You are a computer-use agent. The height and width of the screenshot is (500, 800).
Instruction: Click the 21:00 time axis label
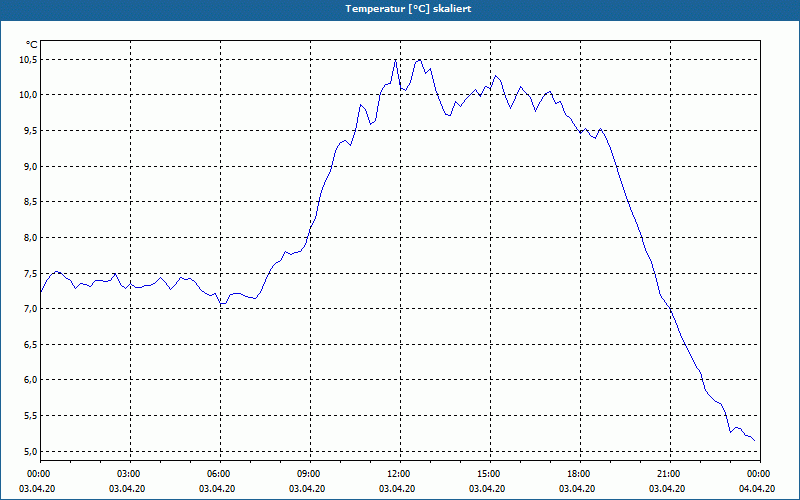coord(670,474)
